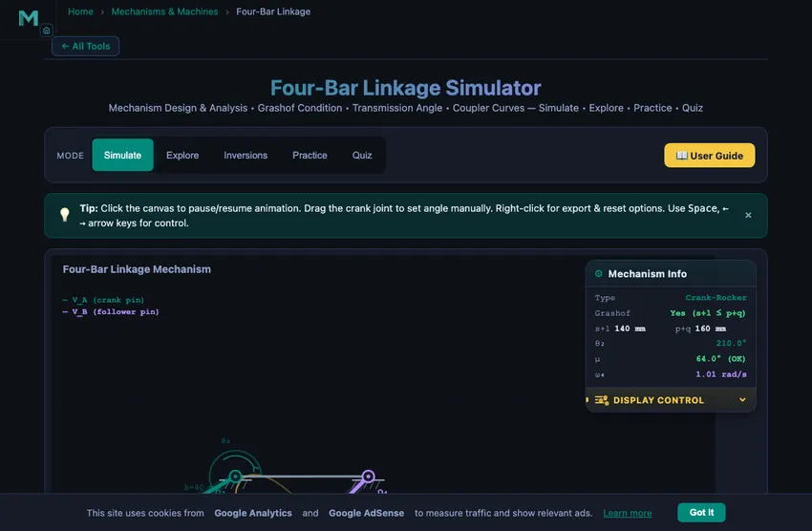
Task: Open the Learn more cookie link
Action: click(627, 513)
